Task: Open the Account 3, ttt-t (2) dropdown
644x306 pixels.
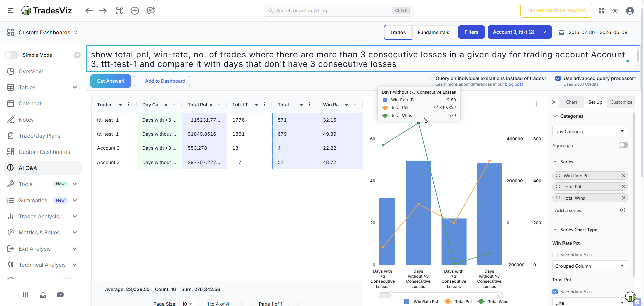Action: pyautogui.click(x=520, y=32)
